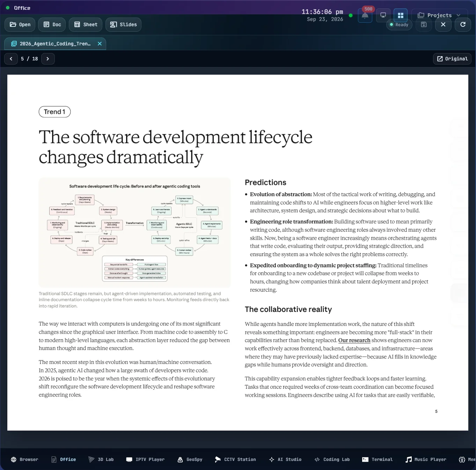Viewport: 476px width, 470px height.
Task: Close the document with the X toolbar button
Action: click(443, 24)
